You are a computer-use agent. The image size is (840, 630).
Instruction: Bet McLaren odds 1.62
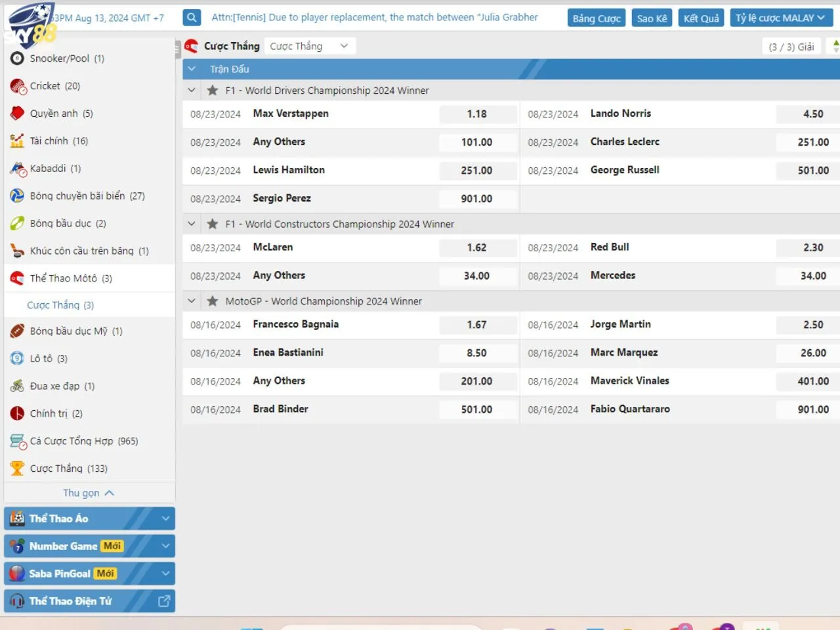tap(476, 248)
